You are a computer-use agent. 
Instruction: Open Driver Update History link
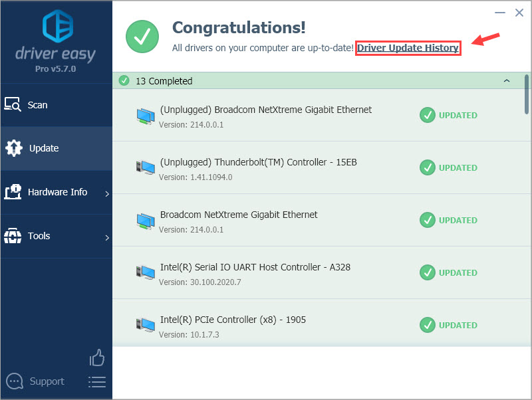point(408,48)
